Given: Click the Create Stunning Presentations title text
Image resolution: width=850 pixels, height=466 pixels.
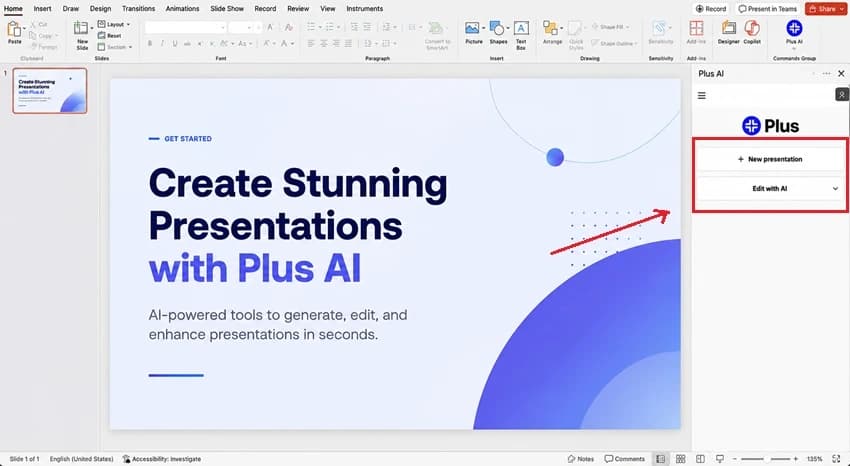Looking at the screenshot, I should point(298,204).
